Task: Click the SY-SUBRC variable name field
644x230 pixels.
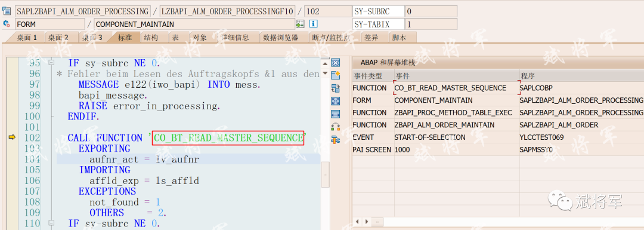Action: pos(378,11)
